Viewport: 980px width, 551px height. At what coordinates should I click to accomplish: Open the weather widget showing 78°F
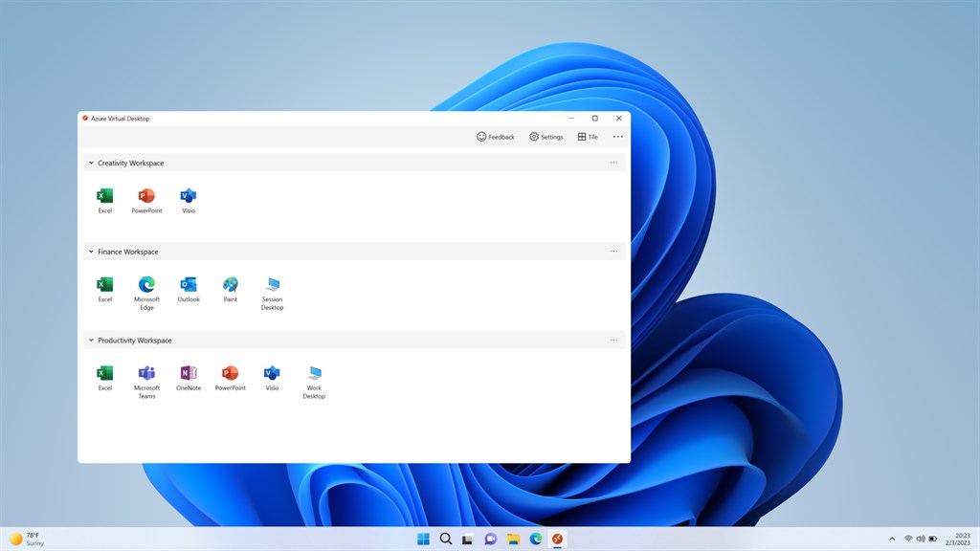coord(27,539)
